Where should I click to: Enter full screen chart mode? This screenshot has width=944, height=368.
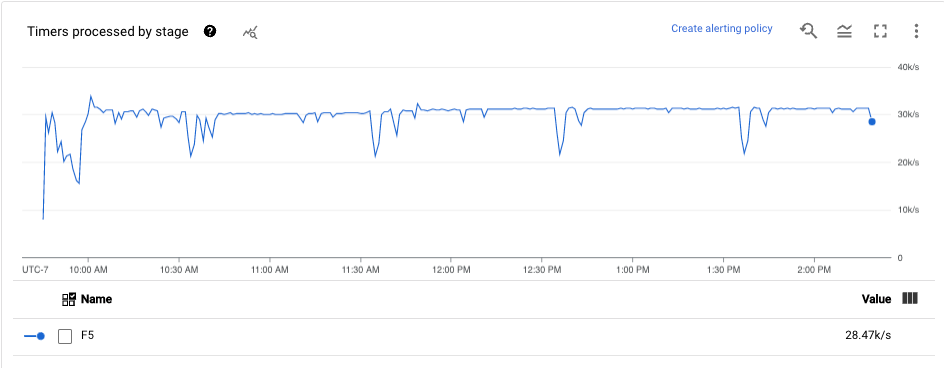pyautogui.click(x=880, y=31)
